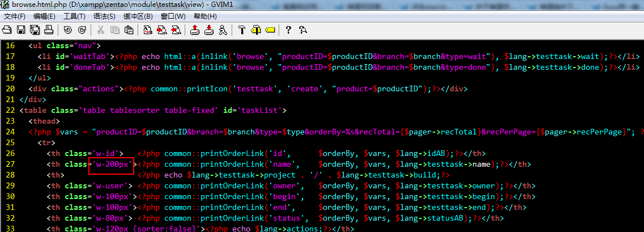Cut selection with the scissors icon
644x232 pixels.
tap(101, 29)
